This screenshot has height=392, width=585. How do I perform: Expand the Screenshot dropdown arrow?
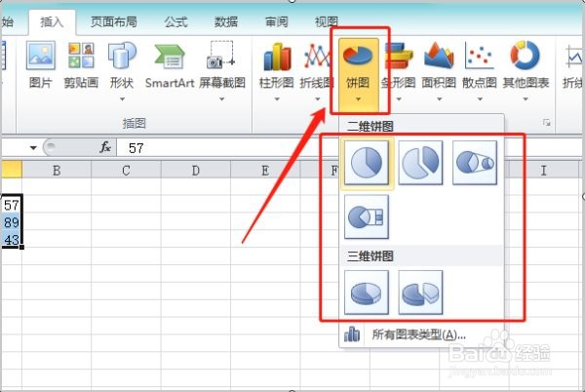click(222, 99)
